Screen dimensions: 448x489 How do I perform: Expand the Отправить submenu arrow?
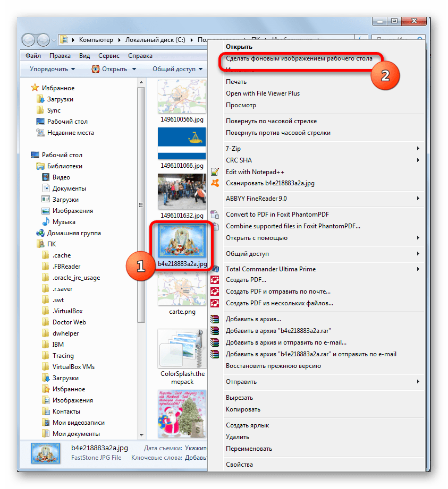(418, 381)
